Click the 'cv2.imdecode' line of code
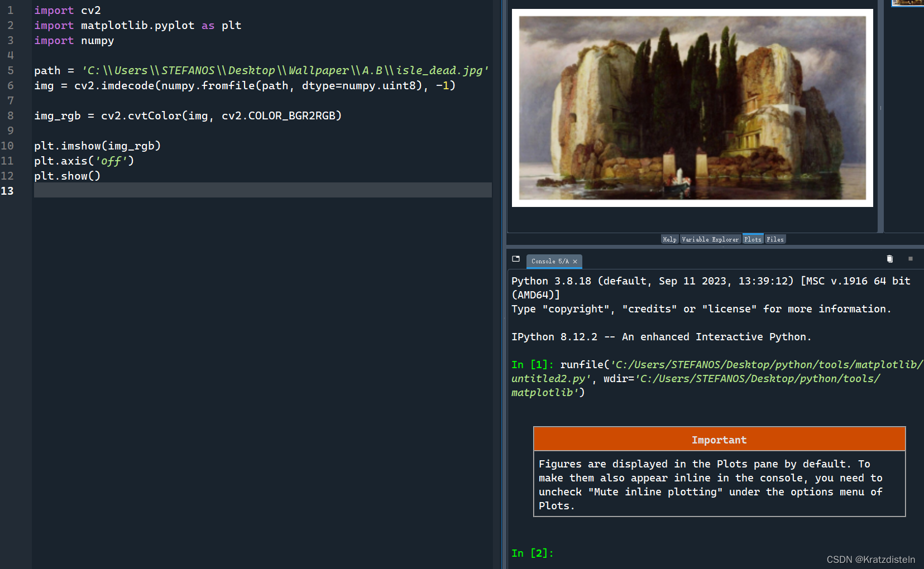The height and width of the screenshot is (569, 924). 245,86
